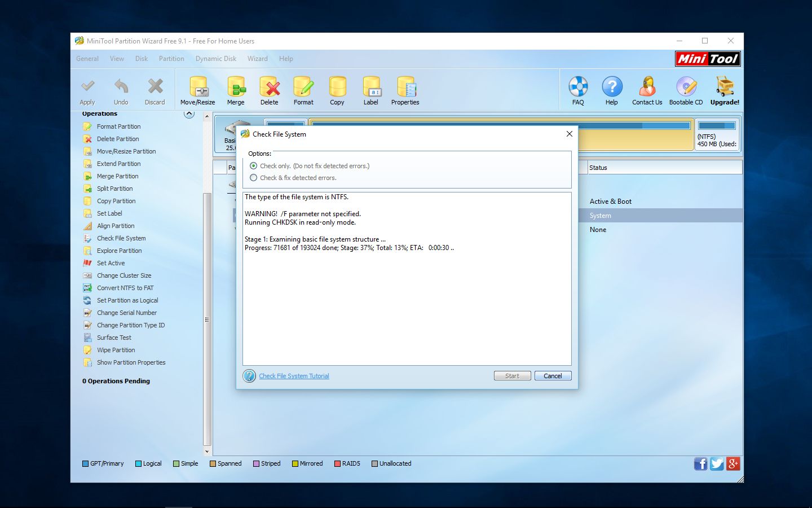812x508 pixels.
Task: Open the Dynamic Disk menu
Action: (216, 59)
